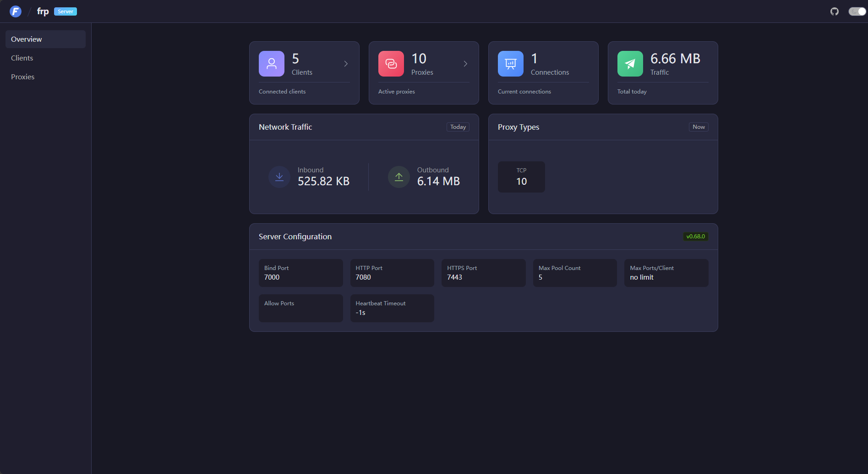
Task: Click the frp title text
Action: (x=43, y=11)
